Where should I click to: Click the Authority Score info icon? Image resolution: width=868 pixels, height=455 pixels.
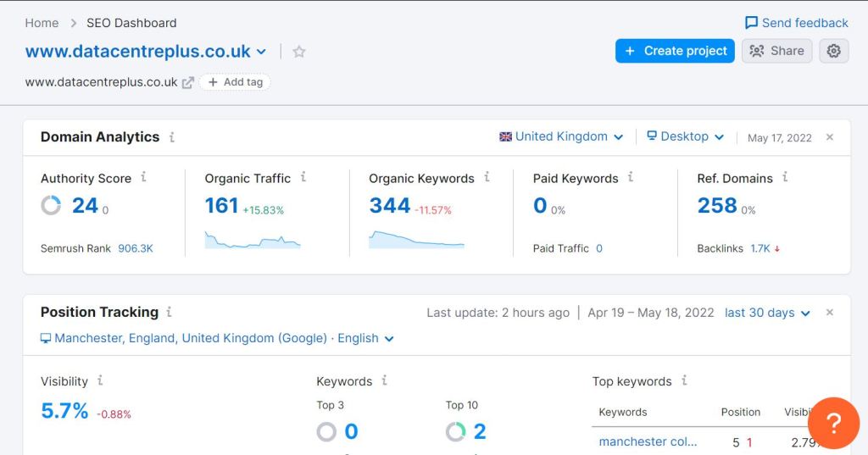pyautogui.click(x=143, y=177)
